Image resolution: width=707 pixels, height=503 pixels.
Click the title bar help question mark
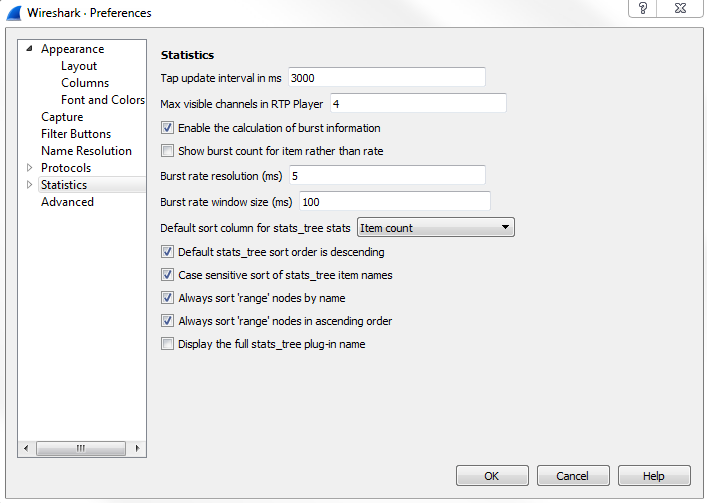(642, 8)
